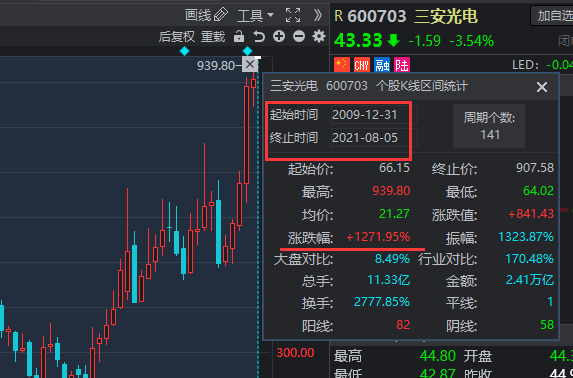Edit the 终止时间 end date field
Viewport: 573px width, 378px height.
[x=374, y=137]
